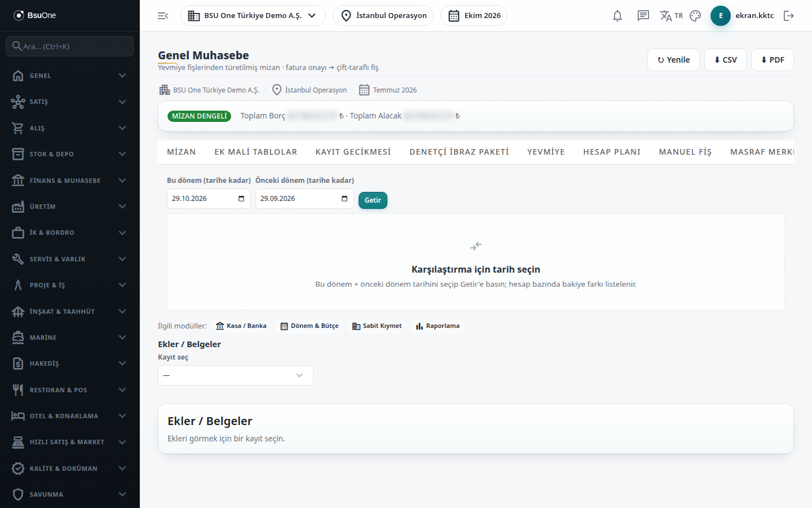The height and width of the screenshot is (508, 812).
Task: Open the Raporlama module shortcut
Action: tap(438, 326)
